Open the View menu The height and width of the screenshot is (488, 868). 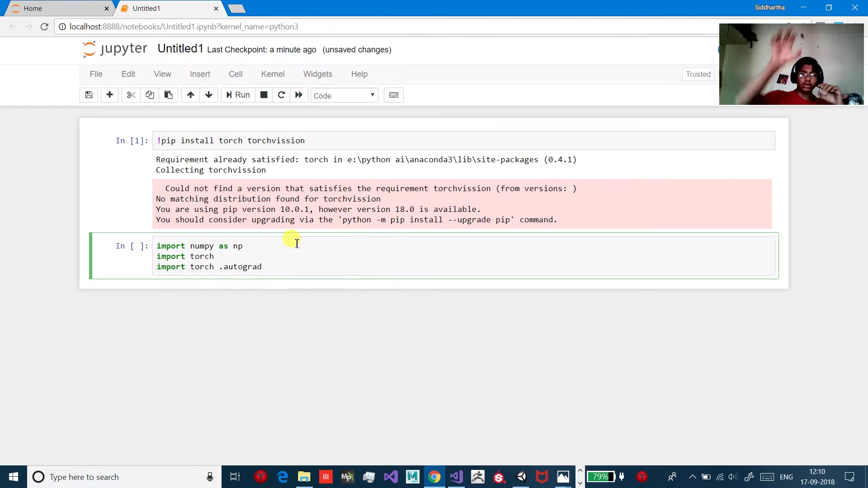coord(162,74)
